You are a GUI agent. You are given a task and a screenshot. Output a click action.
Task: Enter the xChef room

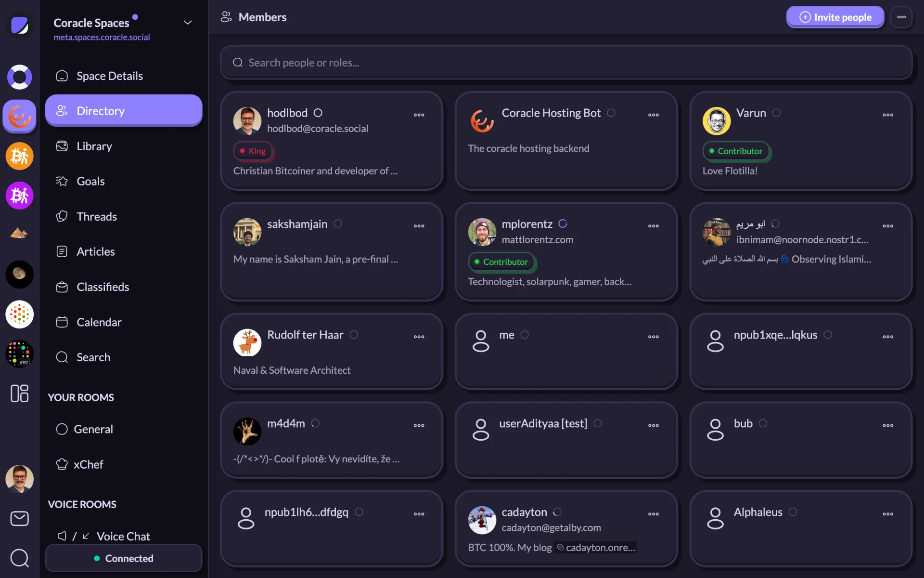[x=124, y=464]
